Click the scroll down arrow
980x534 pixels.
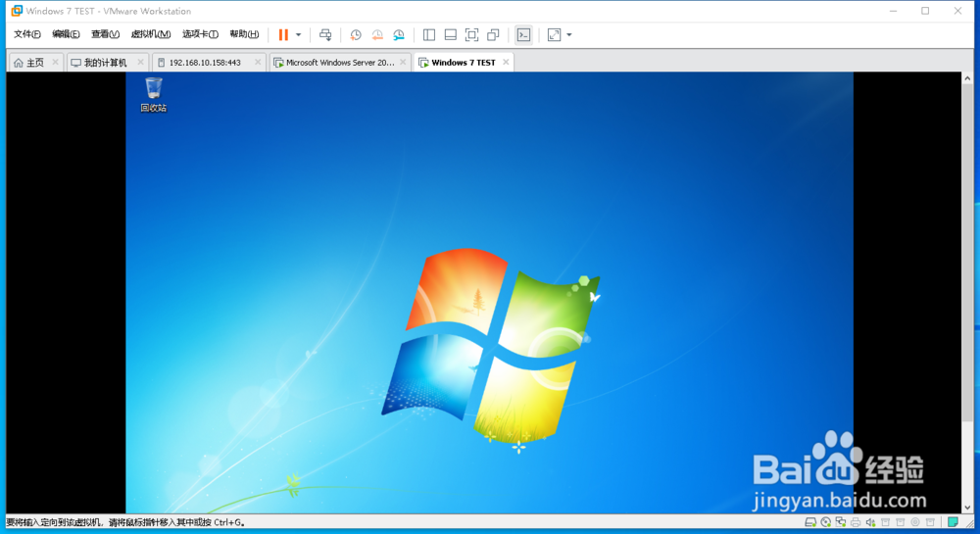(x=967, y=508)
